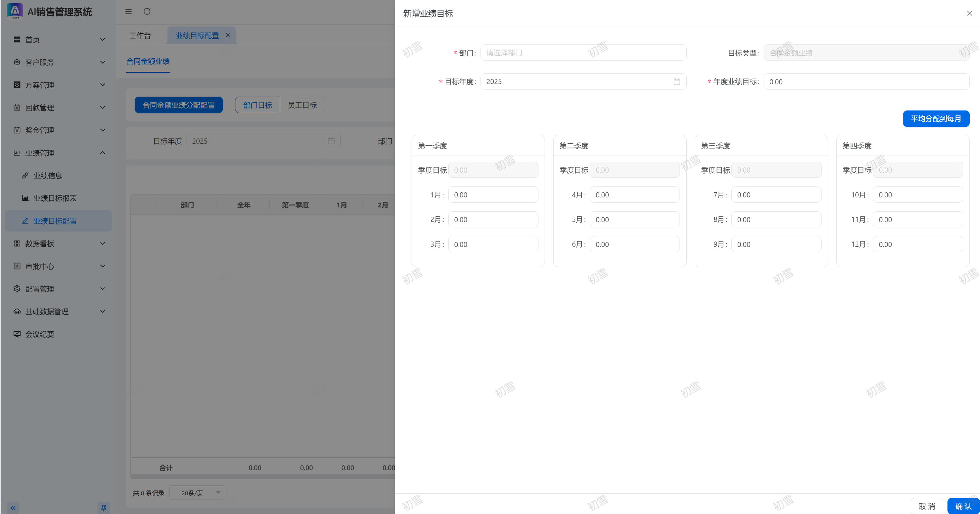This screenshot has width=980, height=514.
Task: Click the calendar icon in 目标年度 drawer field
Action: (x=676, y=81)
